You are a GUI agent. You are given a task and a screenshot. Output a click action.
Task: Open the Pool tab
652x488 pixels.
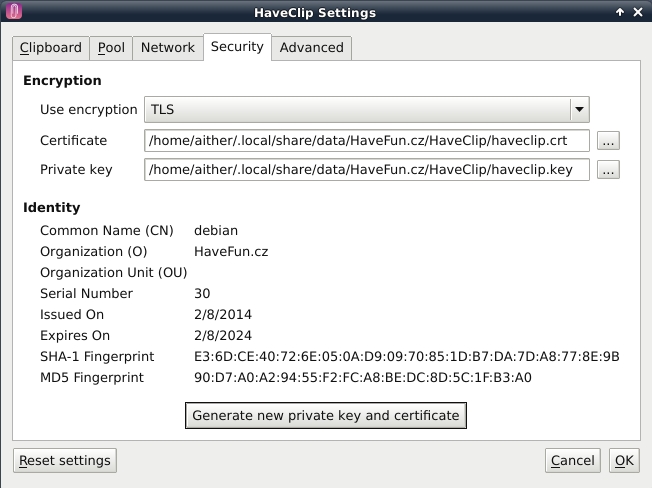111,47
